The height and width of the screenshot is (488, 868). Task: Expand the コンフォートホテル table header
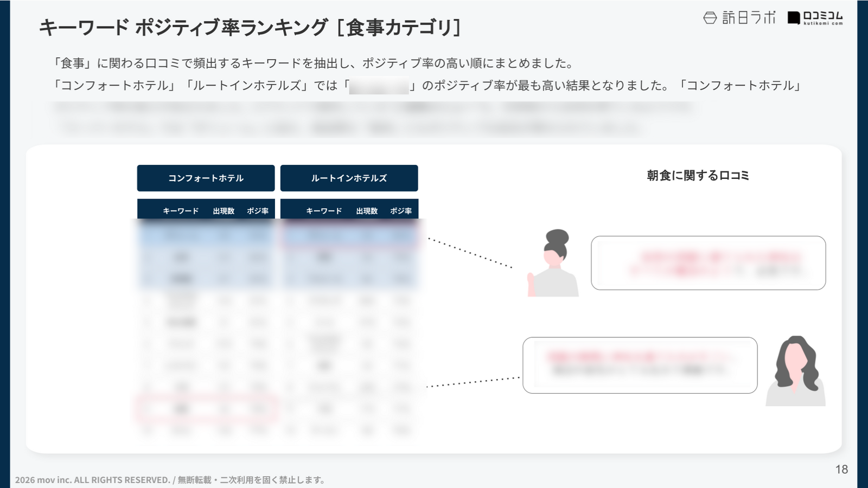point(206,211)
